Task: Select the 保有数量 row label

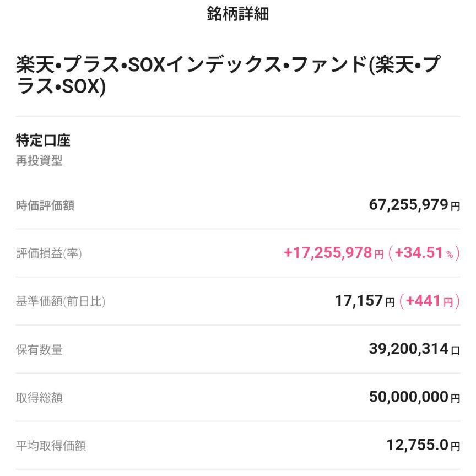Action: pos(39,350)
